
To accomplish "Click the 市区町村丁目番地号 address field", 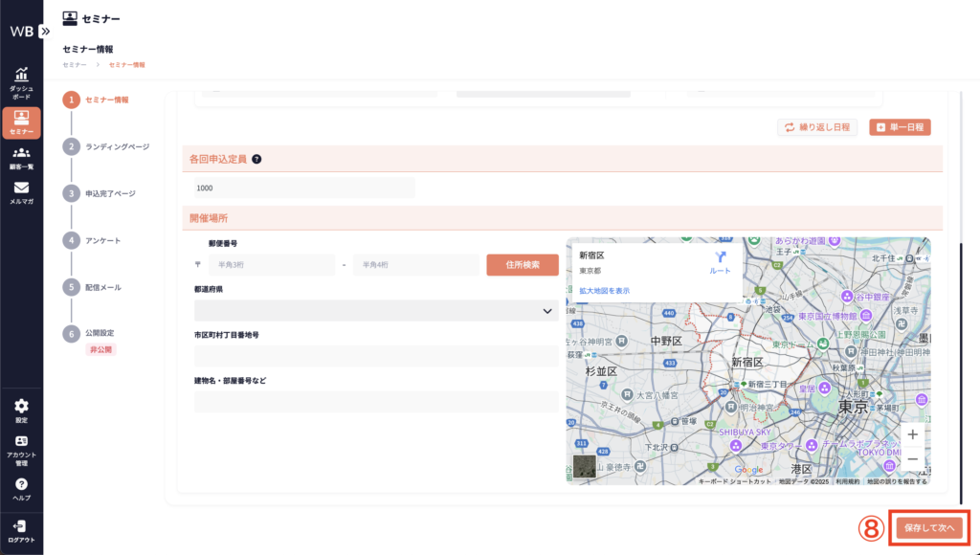I will [x=376, y=357].
